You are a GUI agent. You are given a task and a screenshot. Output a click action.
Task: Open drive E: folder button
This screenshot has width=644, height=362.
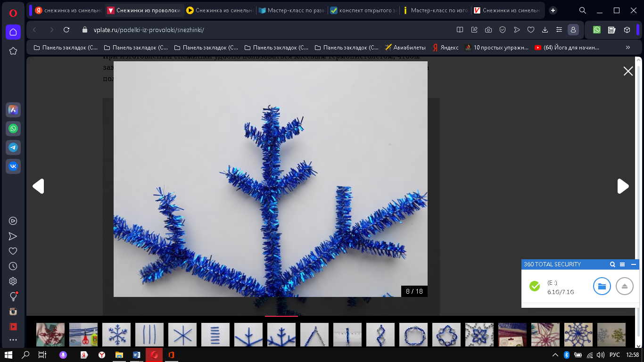(x=602, y=286)
